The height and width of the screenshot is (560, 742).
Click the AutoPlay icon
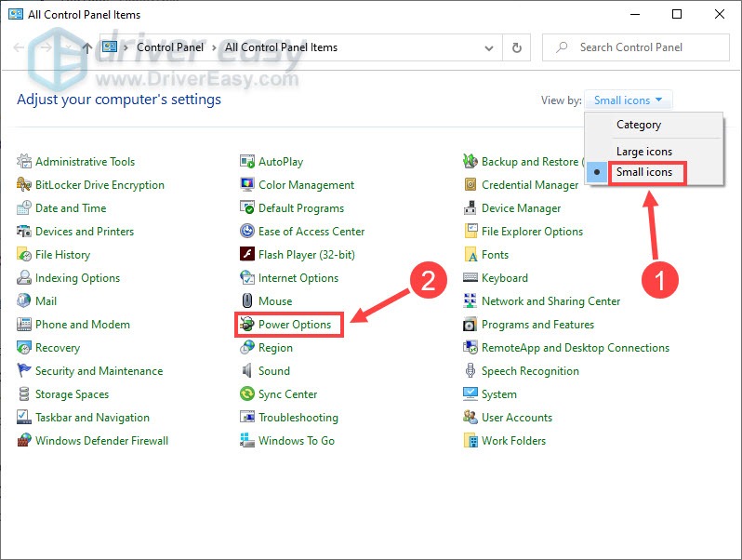coord(247,162)
